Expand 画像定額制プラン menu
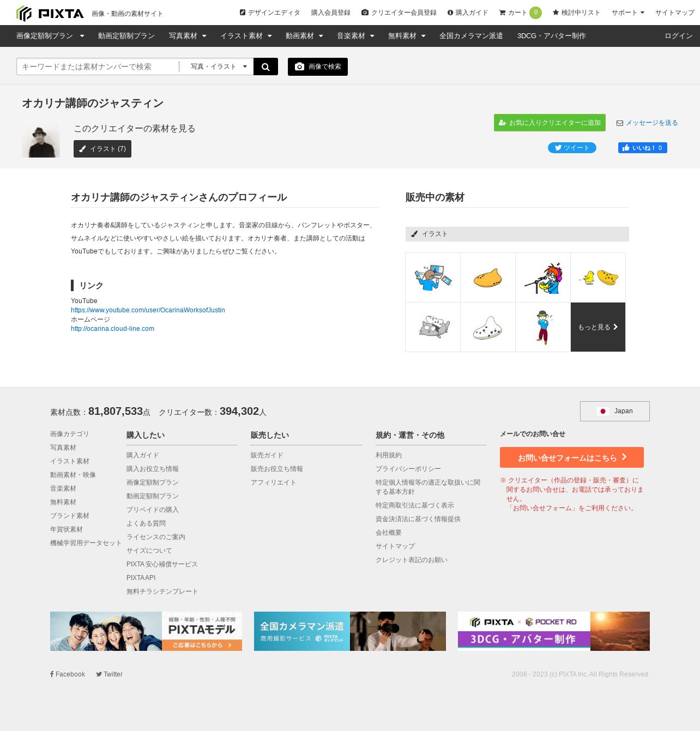Screen dimensions: 700x731 (x=50, y=36)
